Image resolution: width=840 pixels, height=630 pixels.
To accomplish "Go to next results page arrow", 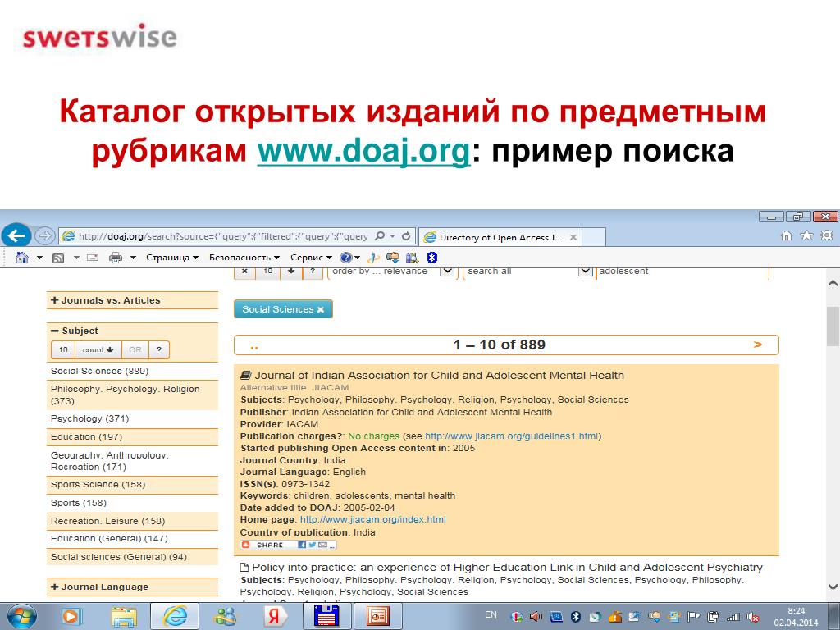I will pos(757,345).
